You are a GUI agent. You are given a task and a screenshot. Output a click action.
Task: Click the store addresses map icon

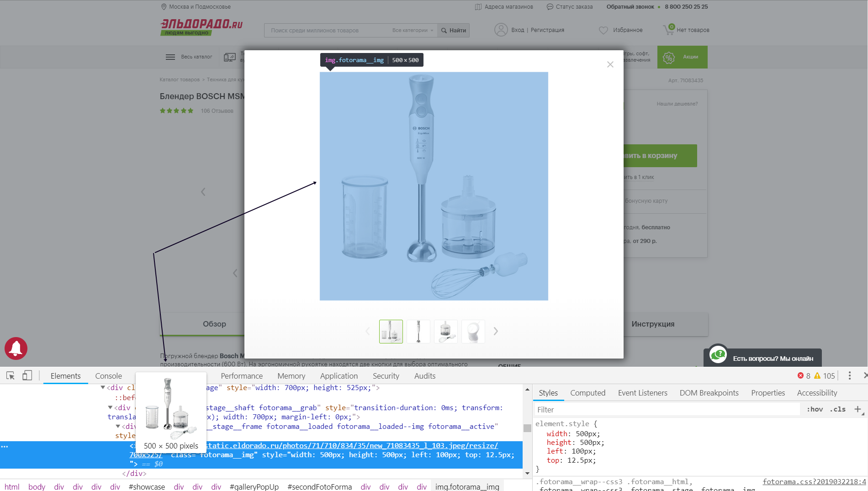coord(478,7)
